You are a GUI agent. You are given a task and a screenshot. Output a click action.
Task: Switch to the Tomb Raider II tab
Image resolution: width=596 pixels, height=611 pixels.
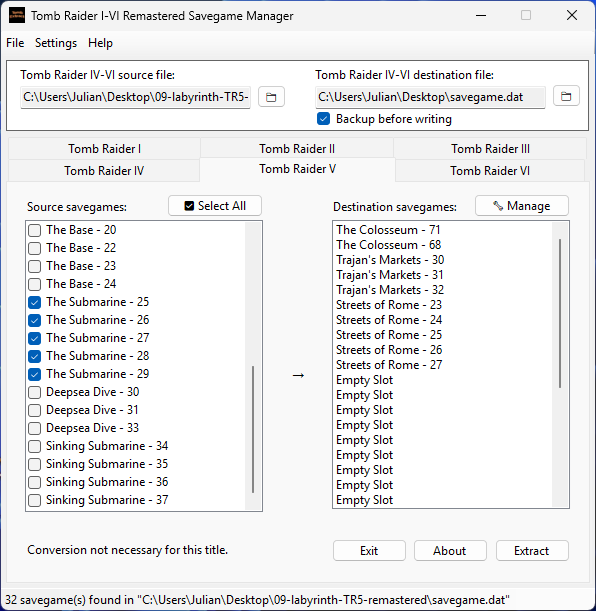coord(297,148)
